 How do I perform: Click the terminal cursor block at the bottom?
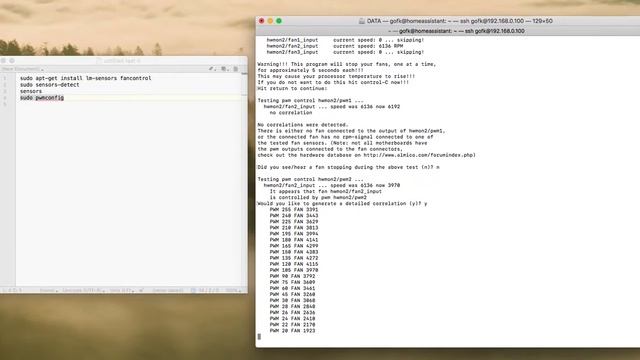tap(259, 337)
